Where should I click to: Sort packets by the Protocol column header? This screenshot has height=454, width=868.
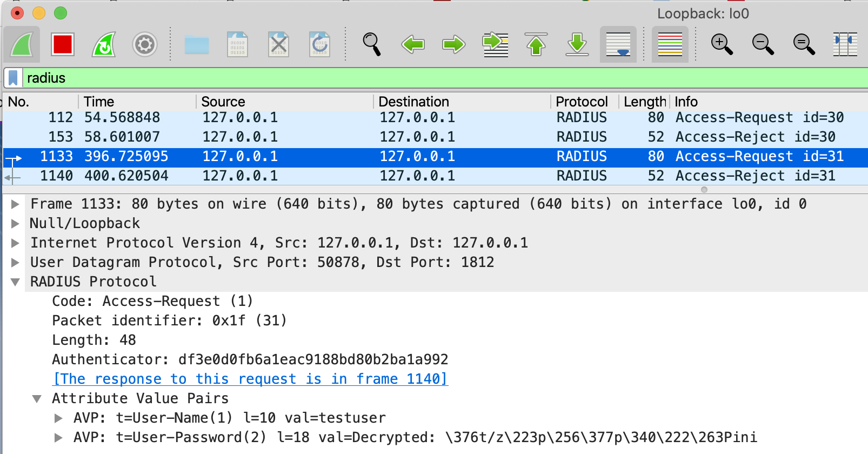click(x=582, y=102)
